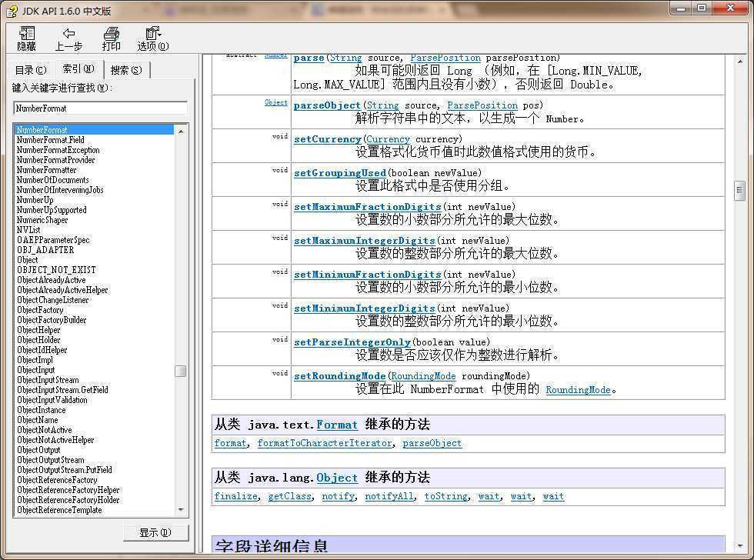Viewport: 754px width, 560px height.
Task: Open the setCurrency method link
Action: (x=328, y=139)
